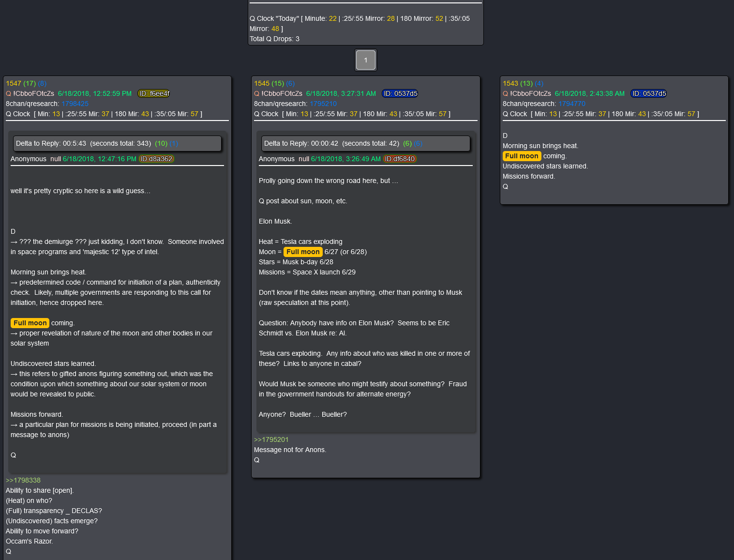Follow reply reference >>1798338
The image size is (734, 560).
(x=23, y=480)
